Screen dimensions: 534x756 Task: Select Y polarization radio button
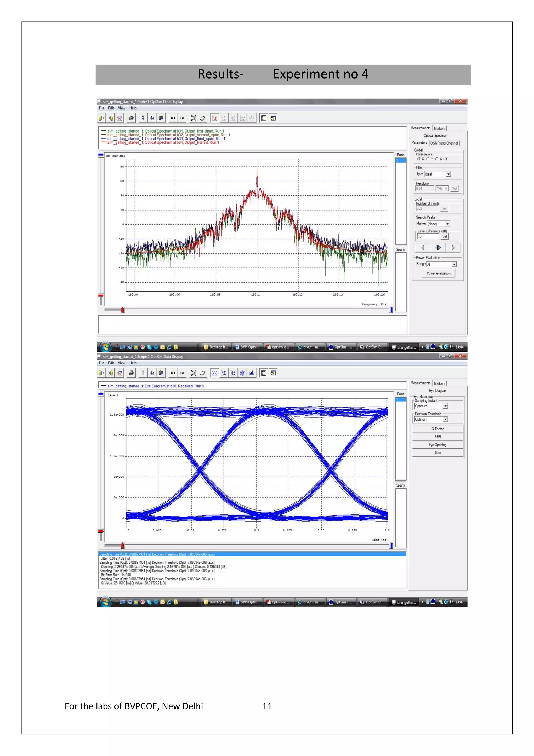(x=428, y=159)
